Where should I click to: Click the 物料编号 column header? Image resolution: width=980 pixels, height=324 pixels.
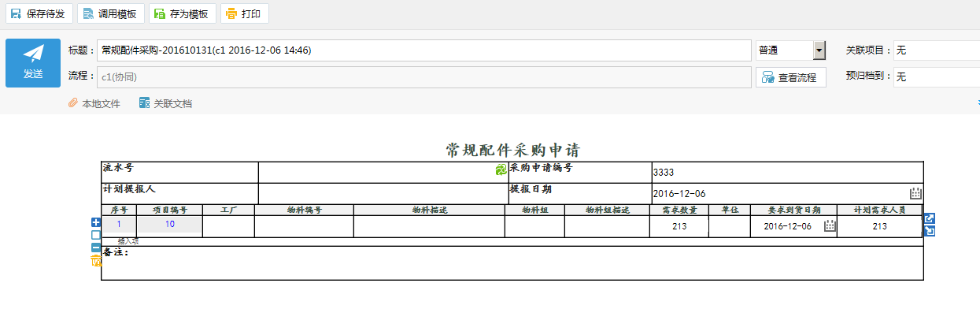[x=304, y=210]
